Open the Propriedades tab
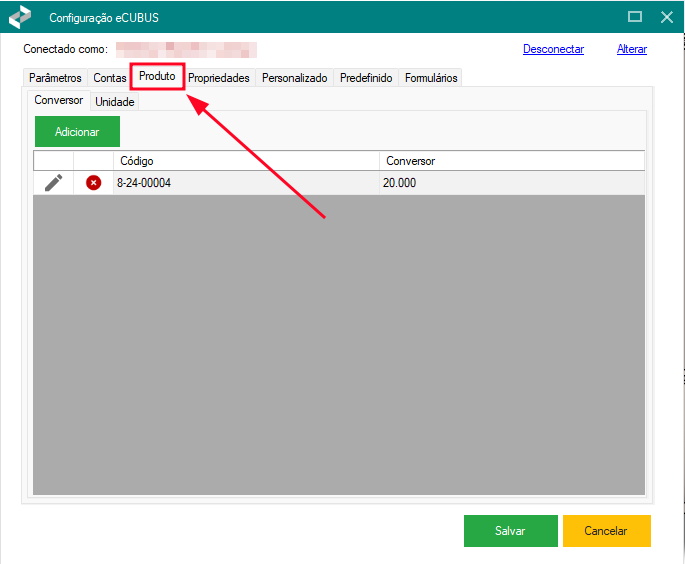This screenshot has width=685, height=564. pos(219,78)
